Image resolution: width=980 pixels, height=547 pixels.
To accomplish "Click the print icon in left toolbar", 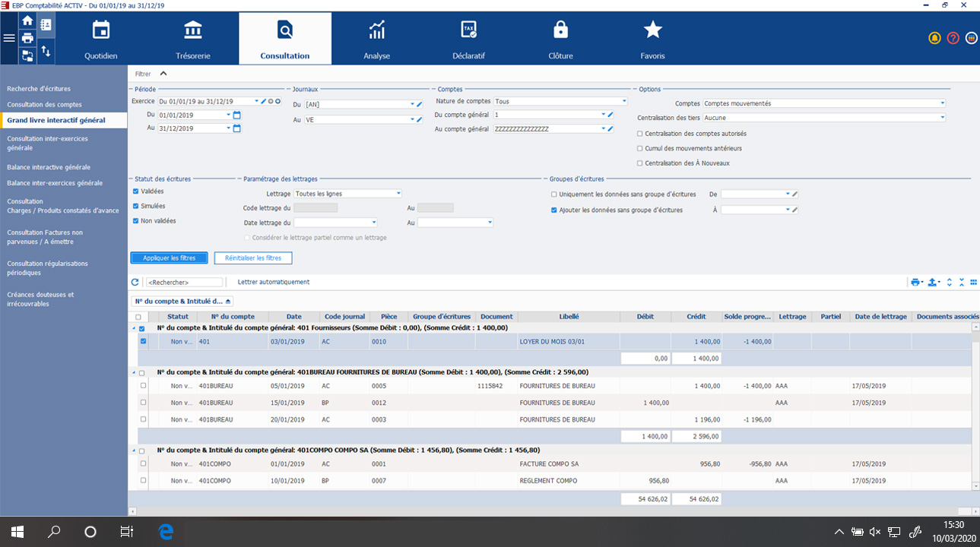I will [27, 40].
